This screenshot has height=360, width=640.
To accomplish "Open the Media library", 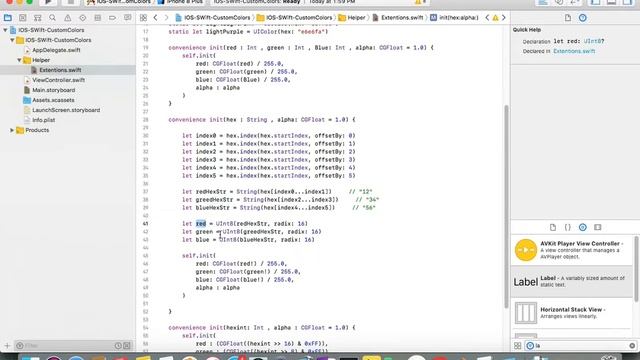I will (x=598, y=227).
